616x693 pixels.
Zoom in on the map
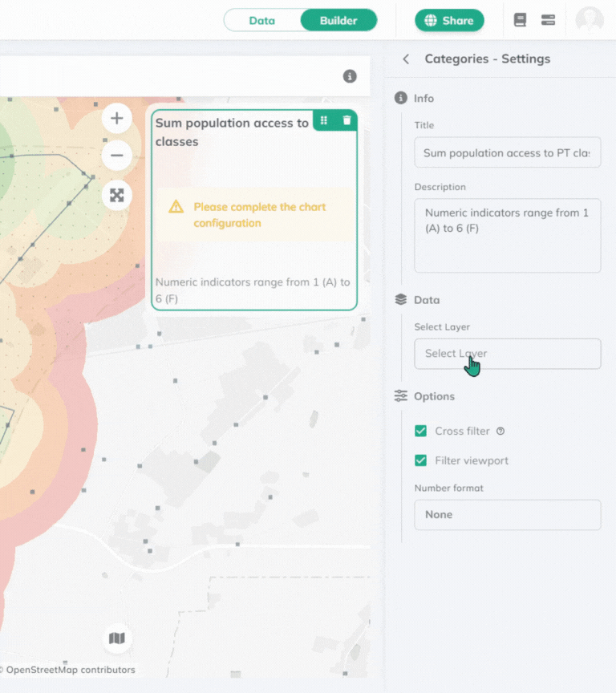117,119
